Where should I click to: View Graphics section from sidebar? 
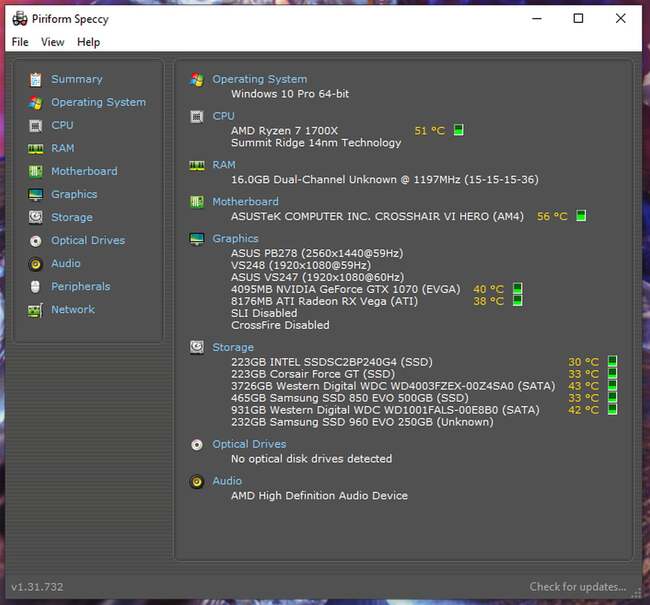point(74,194)
